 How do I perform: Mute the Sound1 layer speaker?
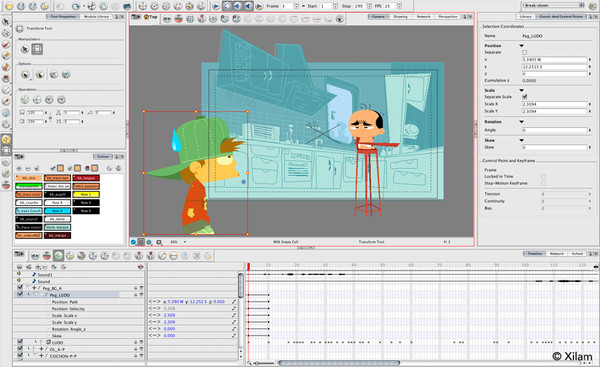19,274
